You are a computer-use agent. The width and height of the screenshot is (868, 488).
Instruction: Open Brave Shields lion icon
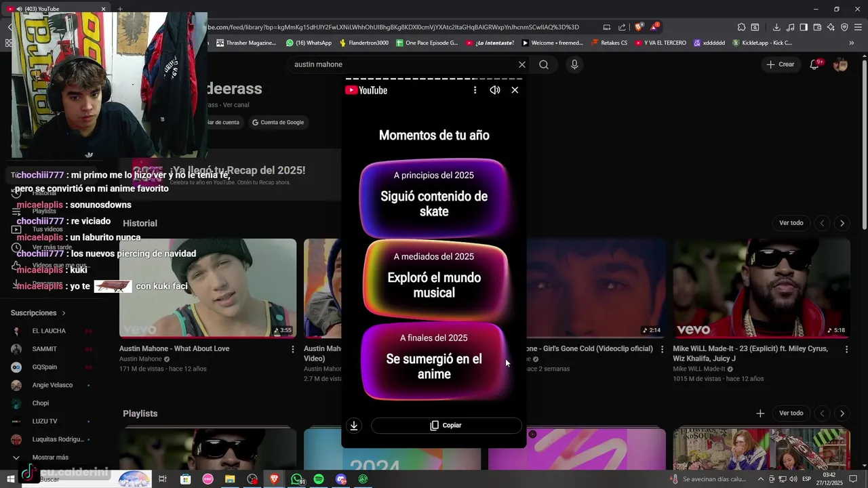click(x=638, y=27)
